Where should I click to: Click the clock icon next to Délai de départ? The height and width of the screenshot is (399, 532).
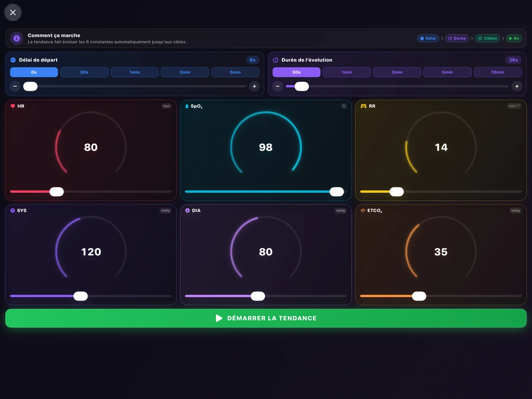click(13, 60)
